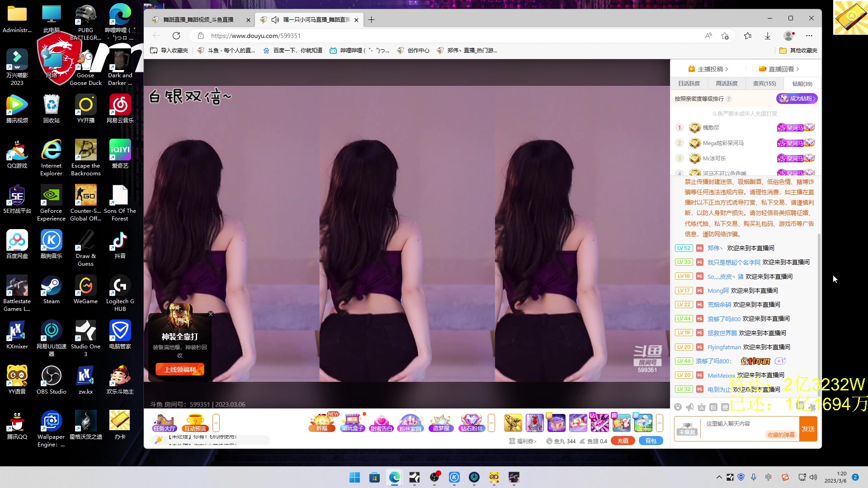Image resolution: width=868 pixels, height=488 pixels.
Task: Click the 充值 recharge button
Action: click(x=623, y=441)
